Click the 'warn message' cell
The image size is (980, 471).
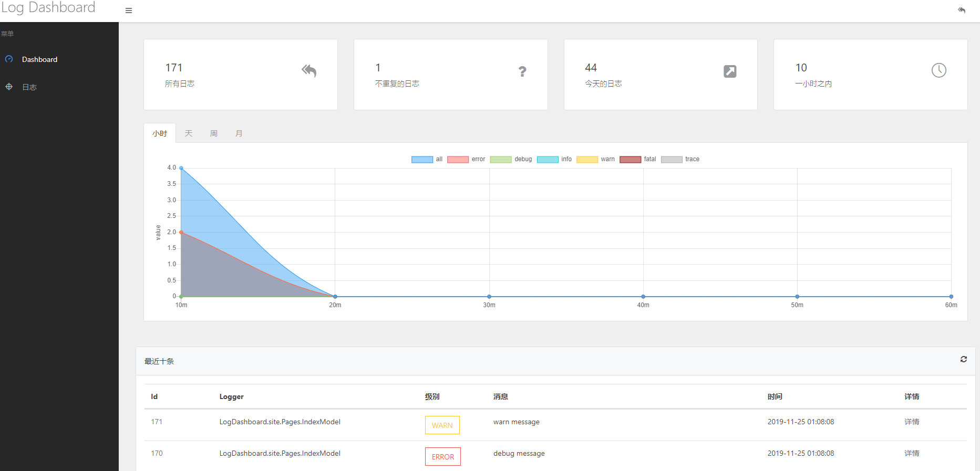point(516,422)
